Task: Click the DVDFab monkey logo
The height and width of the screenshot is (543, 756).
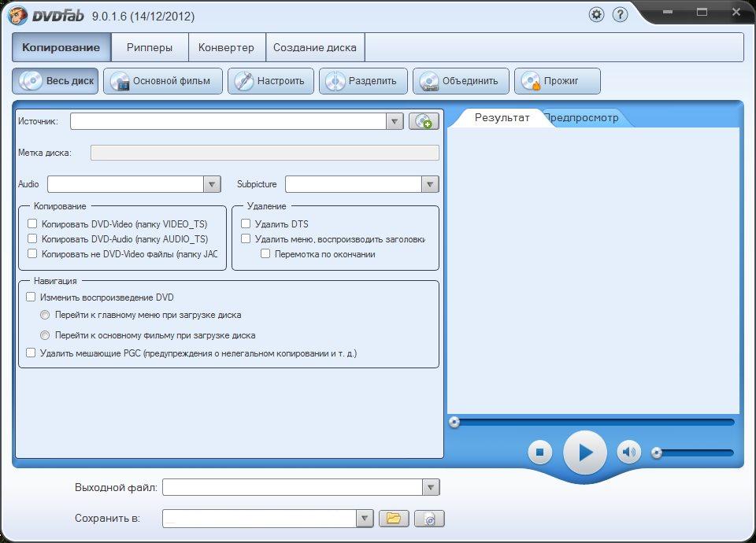Action: click(x=18, y=16)
